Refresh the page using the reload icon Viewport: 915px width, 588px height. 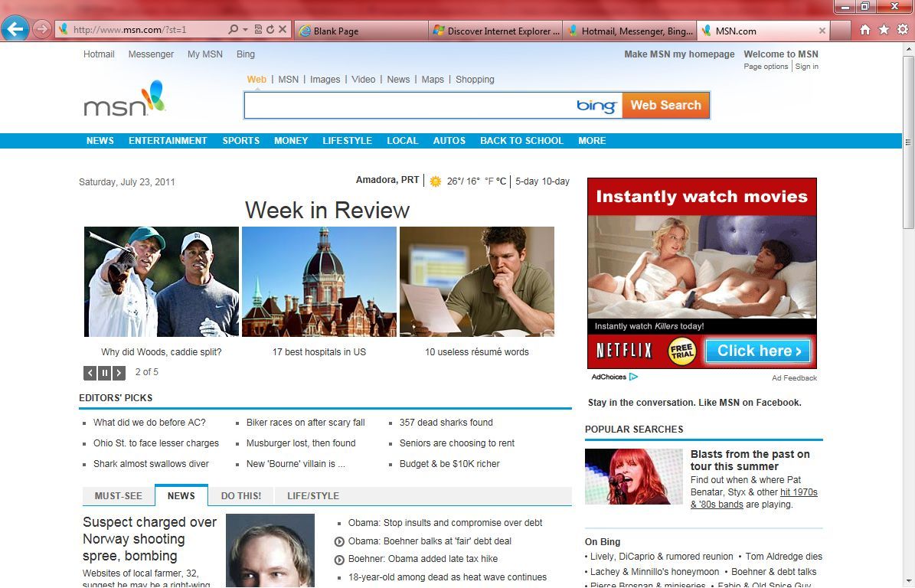[270, 28]
